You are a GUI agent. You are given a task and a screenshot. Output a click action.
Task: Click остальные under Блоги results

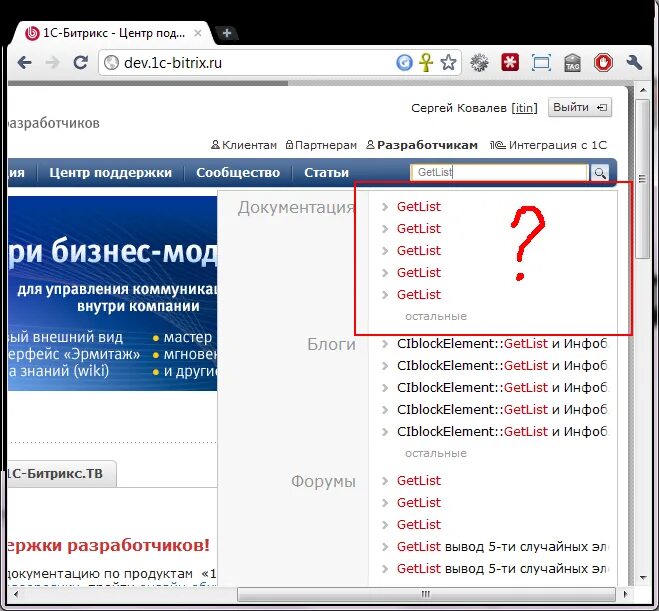[x=436, y=453]
